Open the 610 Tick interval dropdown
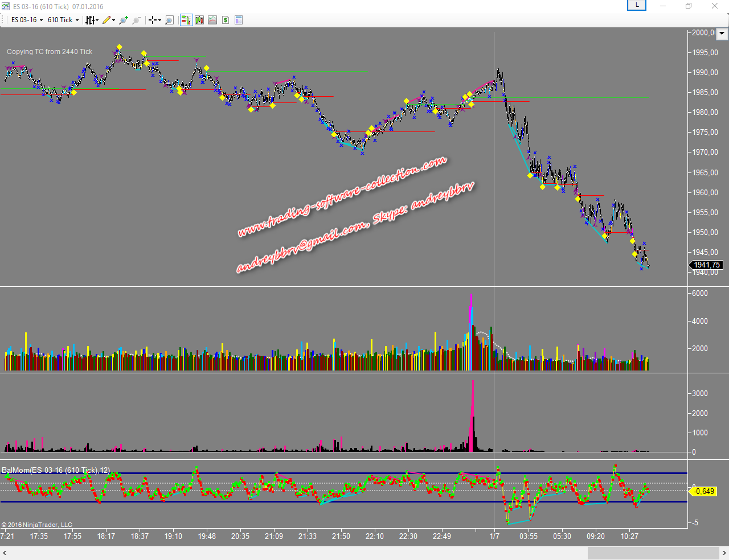Viewport: 729px width, 560px height. [x=63, y=20]
